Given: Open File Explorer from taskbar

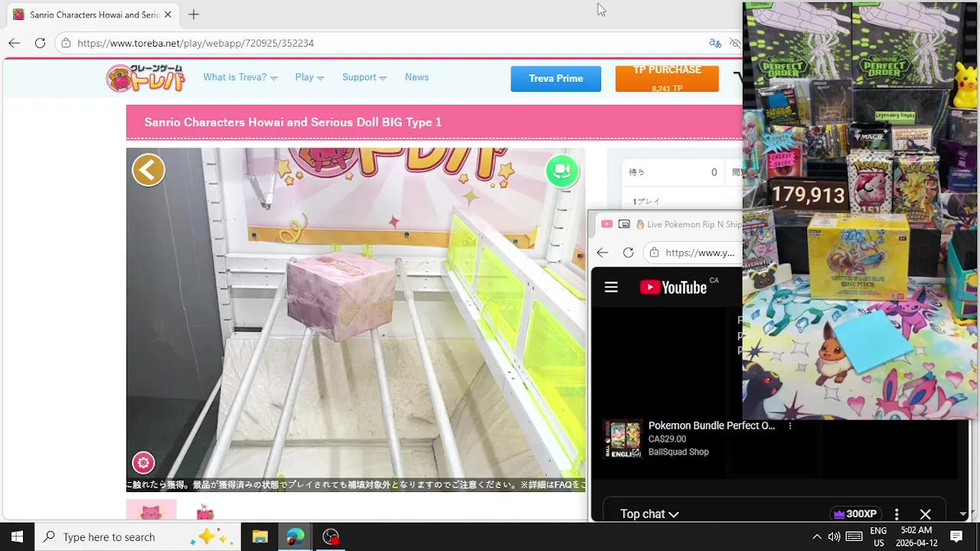Looking at the screenshot, I should coord(260,536).
